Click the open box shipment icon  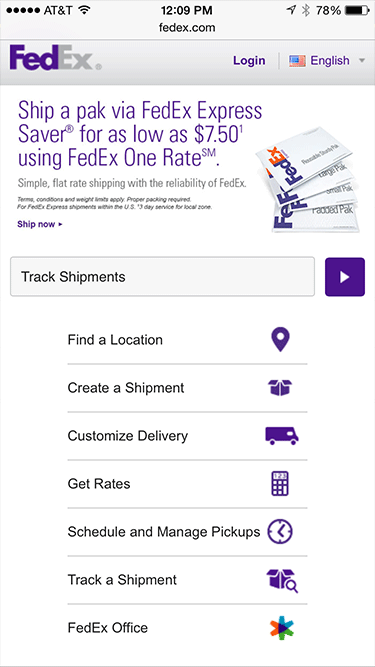tap(280, 388)
